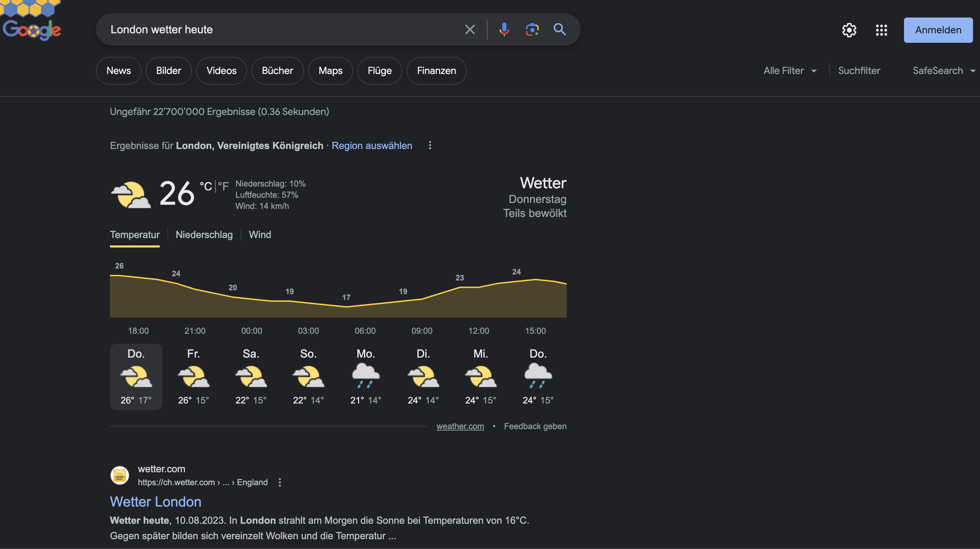Click the magnifying glass search icon
Image resolution: width=980 pixels, height=549 pixels.
[x=560, y=29]
